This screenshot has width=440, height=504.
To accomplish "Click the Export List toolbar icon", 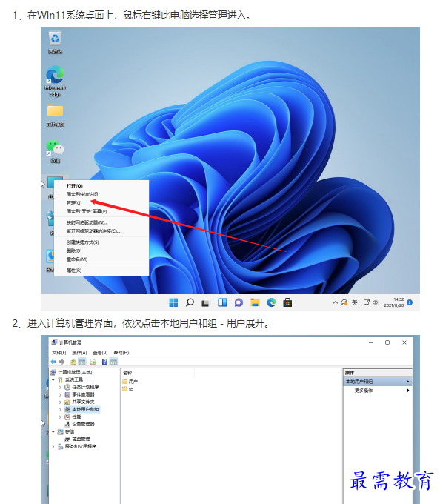I will tap(93, 362).
